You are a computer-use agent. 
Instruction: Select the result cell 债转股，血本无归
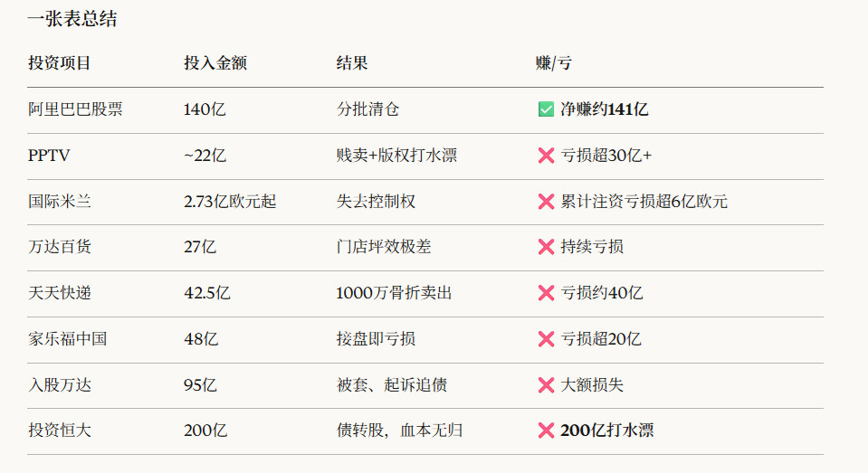tap(400, 430)
